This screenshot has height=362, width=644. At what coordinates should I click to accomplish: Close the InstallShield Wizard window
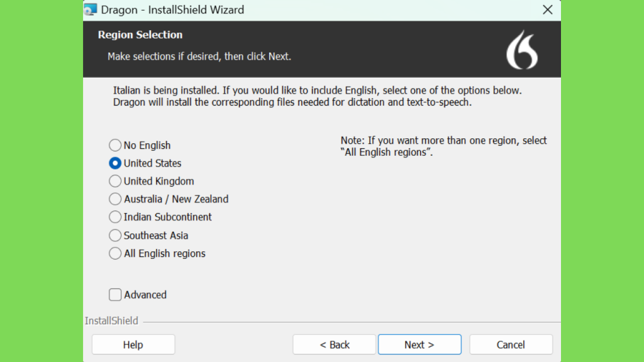click(548, 9)
